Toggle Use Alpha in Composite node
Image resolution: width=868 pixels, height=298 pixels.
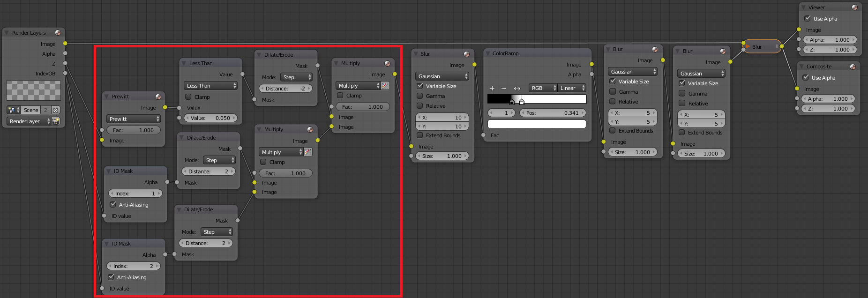pos(806,77)
